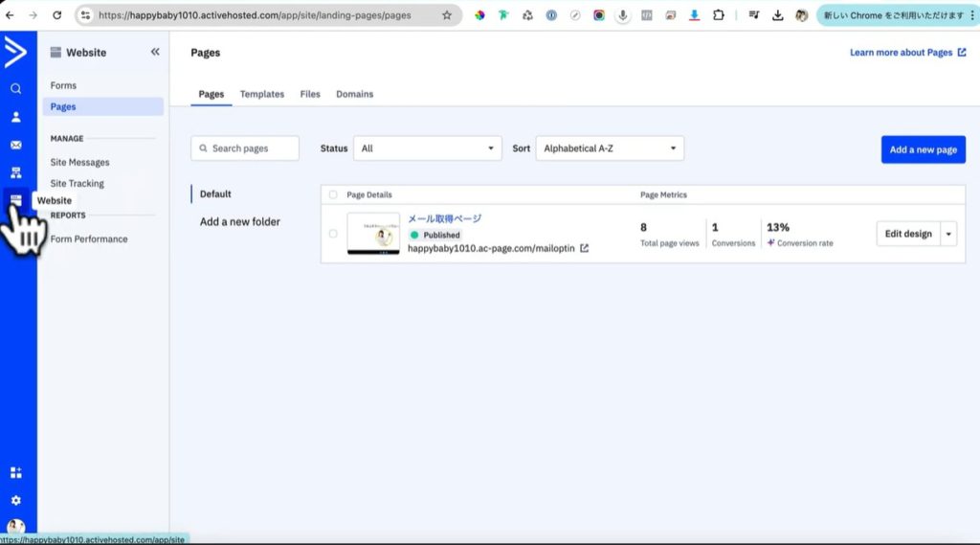Open Campaigns envelope icon in sidebar
Image resolution: width=980 pixels, height=545 pixels.
pos(15,145)
